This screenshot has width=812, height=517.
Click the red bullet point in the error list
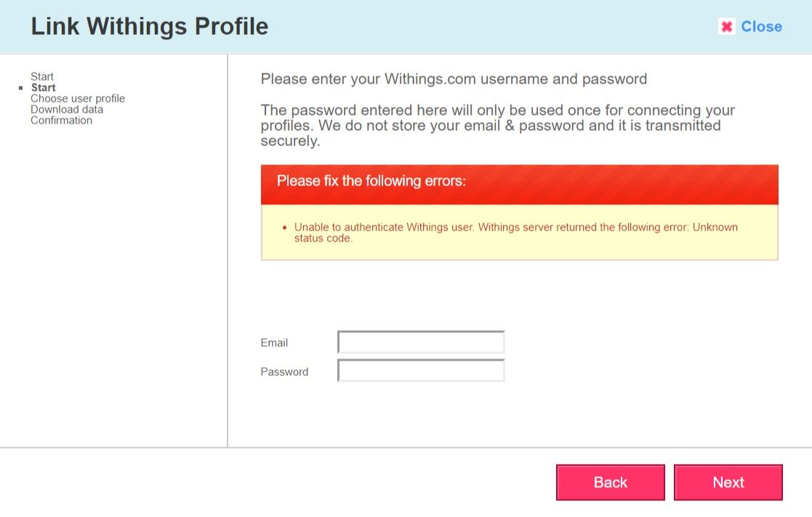284,228
